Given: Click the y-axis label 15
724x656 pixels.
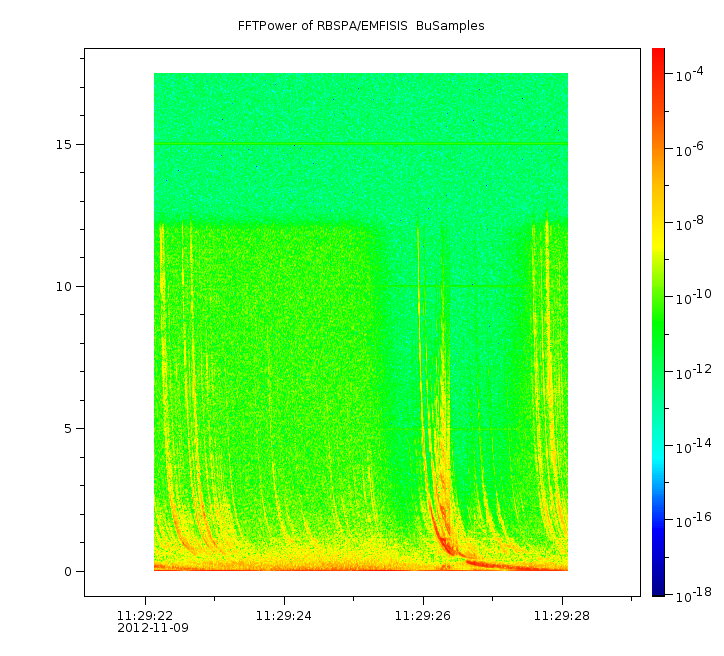Looking at the screenshot, I should [x=64, y=144].
